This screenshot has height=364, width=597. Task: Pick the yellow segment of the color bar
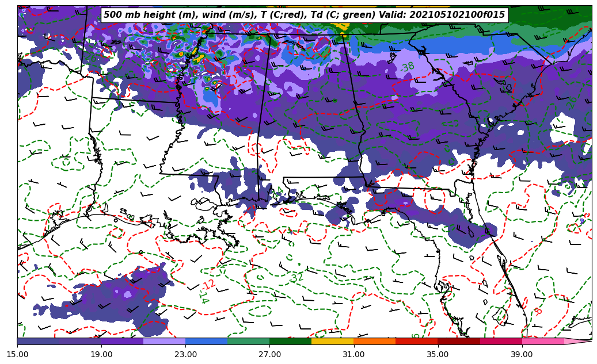(332, 341)
